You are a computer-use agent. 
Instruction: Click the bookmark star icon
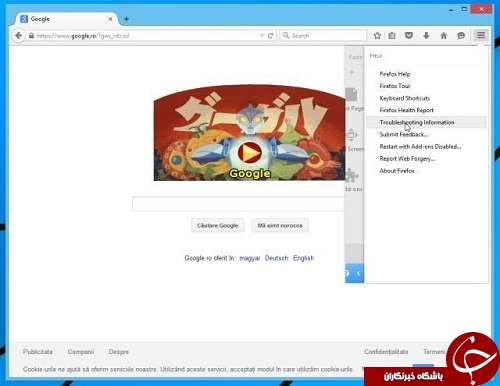(377, 35)
